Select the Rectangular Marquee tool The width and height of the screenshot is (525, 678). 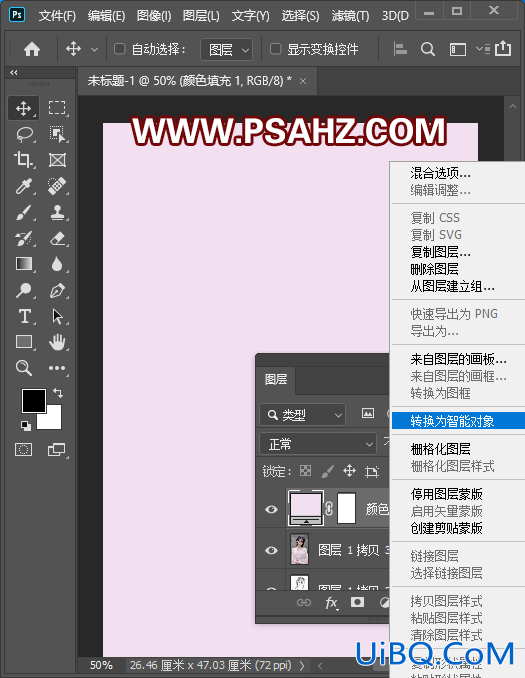click(57, 108)
